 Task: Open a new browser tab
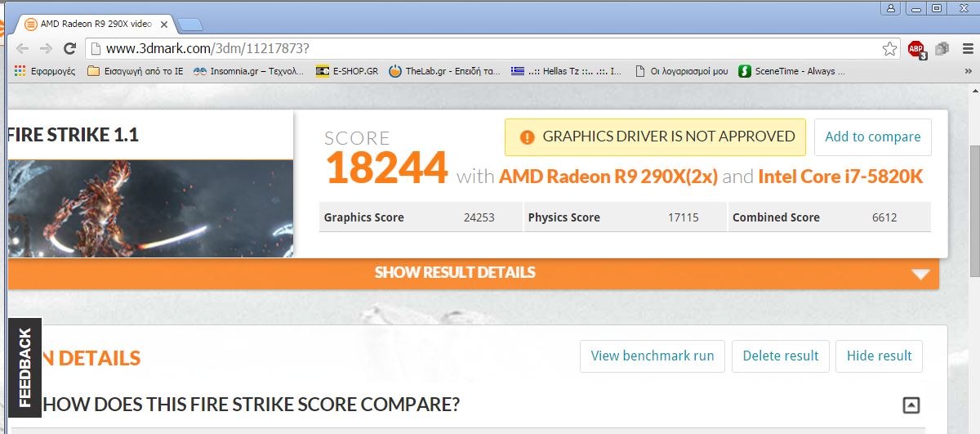pyautogui.click(x=189, y=25)
